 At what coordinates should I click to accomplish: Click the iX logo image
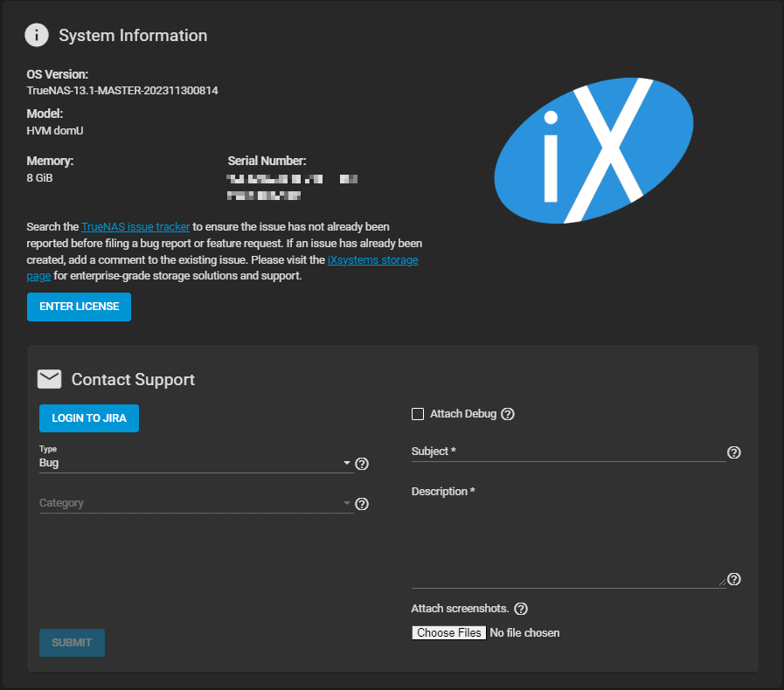point(595,148)
